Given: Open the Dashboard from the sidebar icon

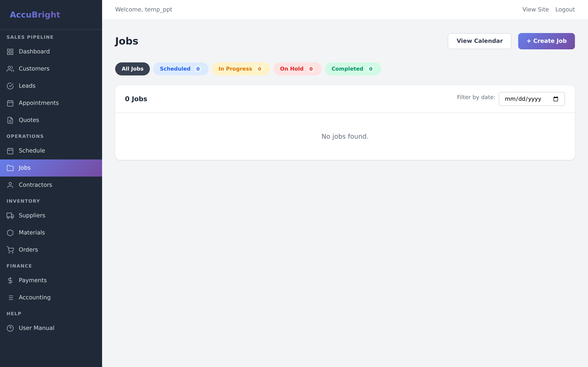Looking at the screenshot, I should pos(10,51).
